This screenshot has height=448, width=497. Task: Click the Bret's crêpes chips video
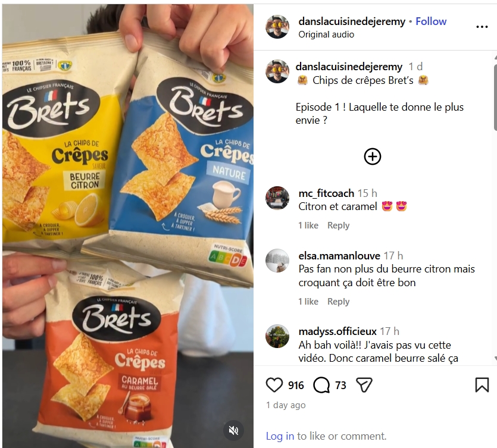tap(128, 225)
